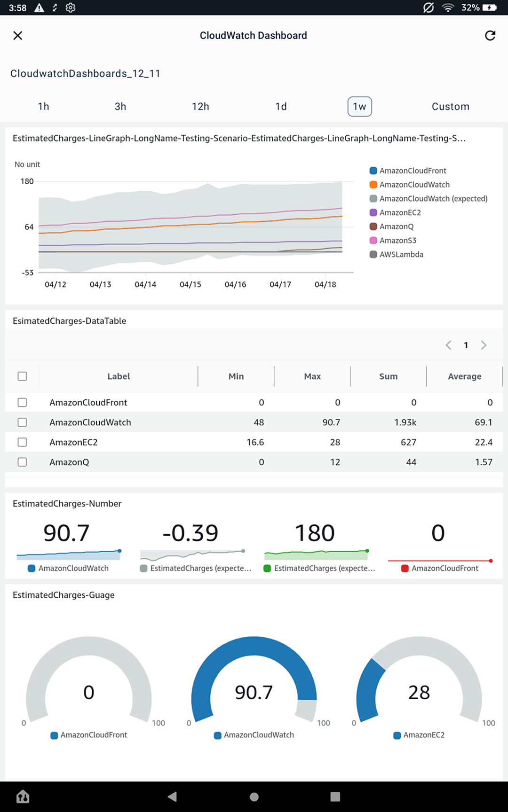Select the 12h time range
Viewport: 508px width, 812px height.
coord(200,107)
